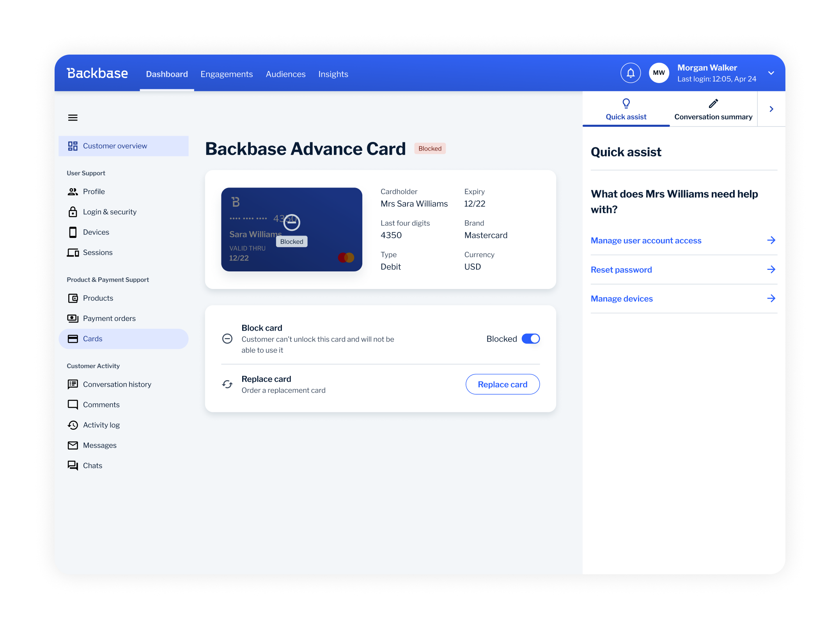This screenshot has width=840, height=629.
Task: Click the blocked icon overlay on the card
Action: click(291, 222)
